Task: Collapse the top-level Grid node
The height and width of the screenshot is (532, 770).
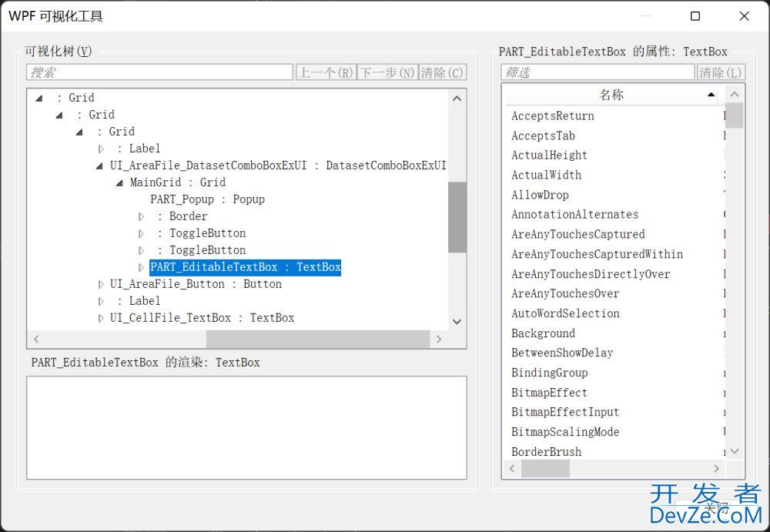Action: 39,99
